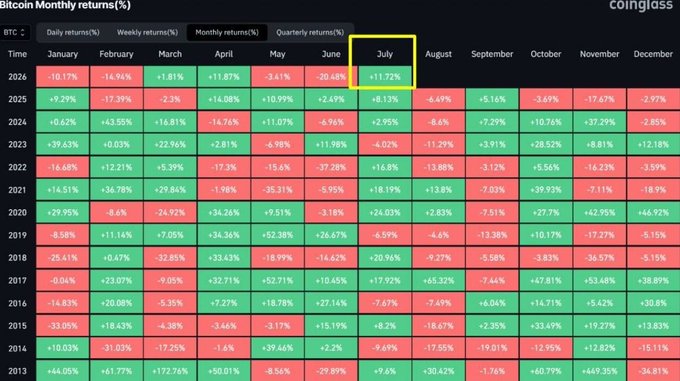Select the Monthly returns(%) tab

coord(227,33)
